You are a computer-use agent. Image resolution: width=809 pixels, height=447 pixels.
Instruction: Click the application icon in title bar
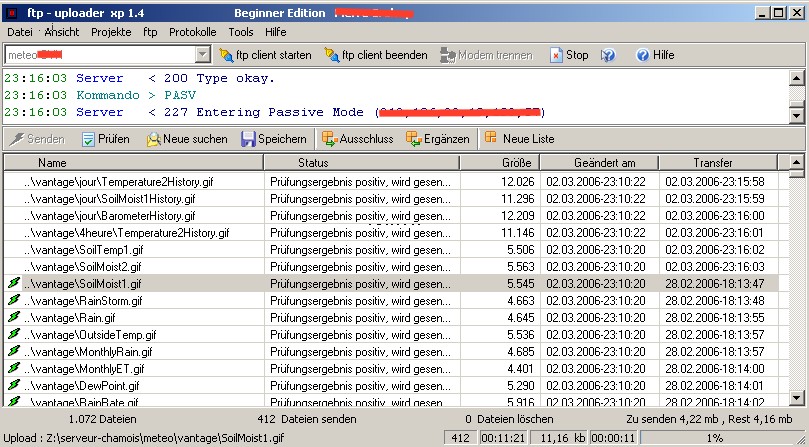click(11, 13)
